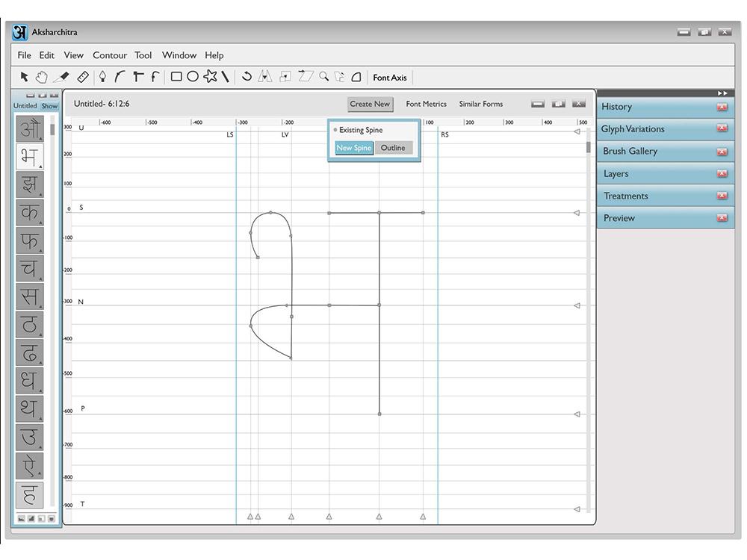Pick the hand pan tool
The height and width of the screenshot is (560, 747).
click(x=42, y=77)
